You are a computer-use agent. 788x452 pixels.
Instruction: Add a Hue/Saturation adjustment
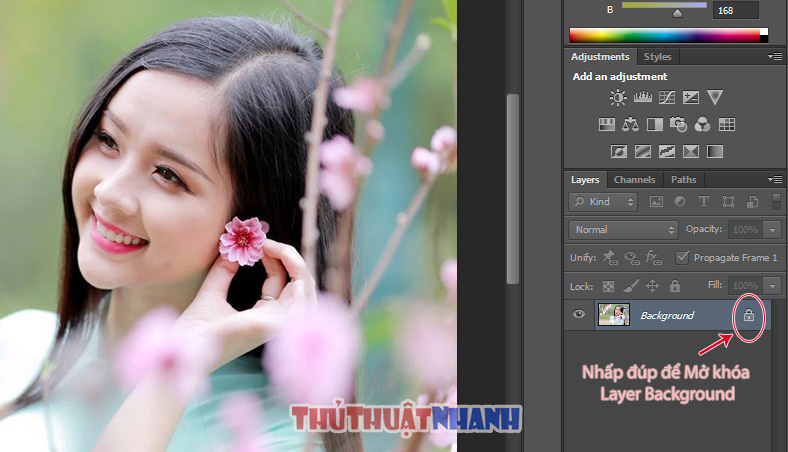point(607,124)
